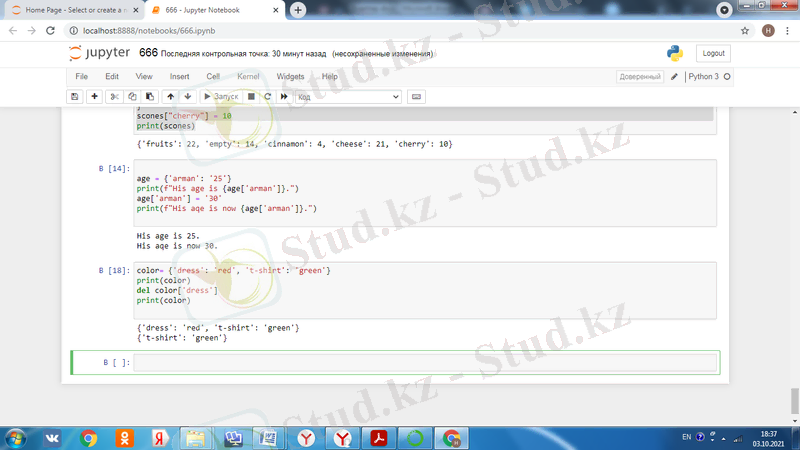Copy selected cells icon
Screen dimensions: 800x450
click(x=132, y=96)
